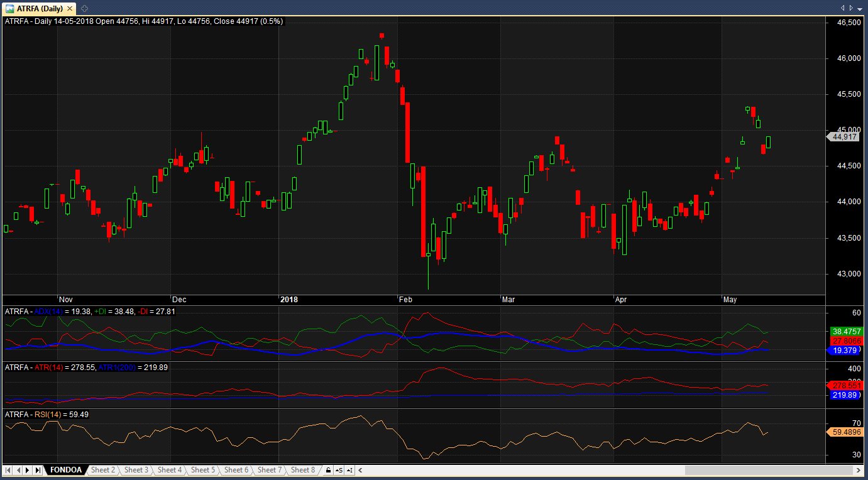
Task: Click the scrollbar right arrow
Action: 859,470
